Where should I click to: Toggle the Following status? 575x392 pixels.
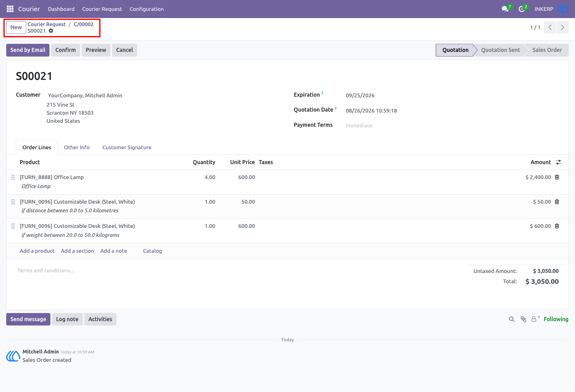click(x=556, y=319)
